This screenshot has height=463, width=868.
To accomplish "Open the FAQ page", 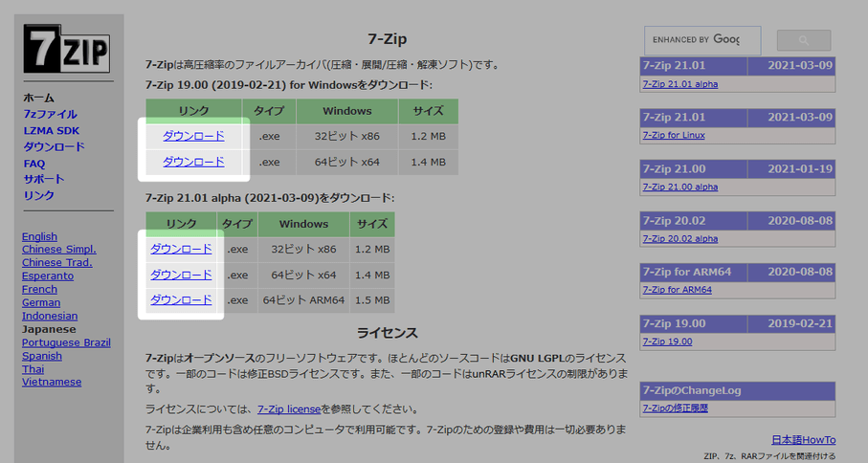I will pyautogui.click(x=34, y=164).
